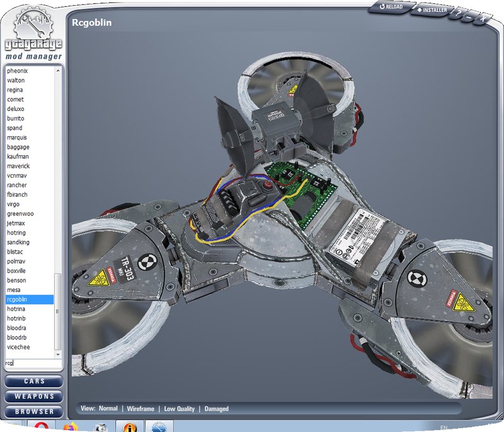Screen dimensions: 504x432
Task: Select vcnmav in the vehicle list
Action: (x=30, y=175)
